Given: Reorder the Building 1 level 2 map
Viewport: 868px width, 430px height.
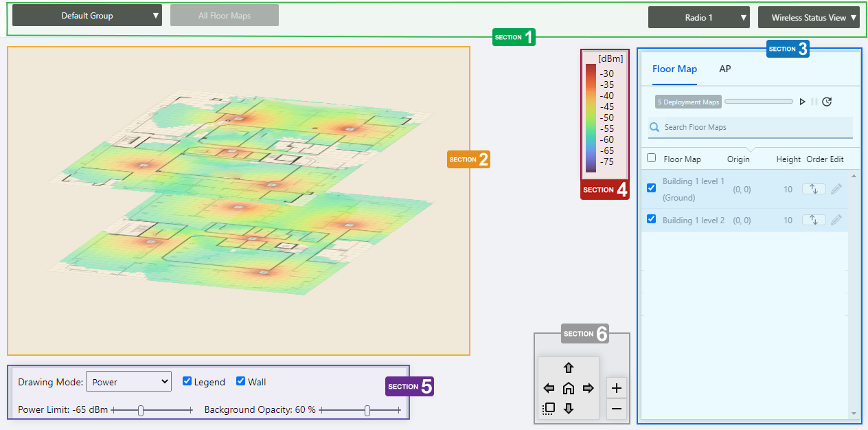Looking at the screenshot, I should coord(814,220).
